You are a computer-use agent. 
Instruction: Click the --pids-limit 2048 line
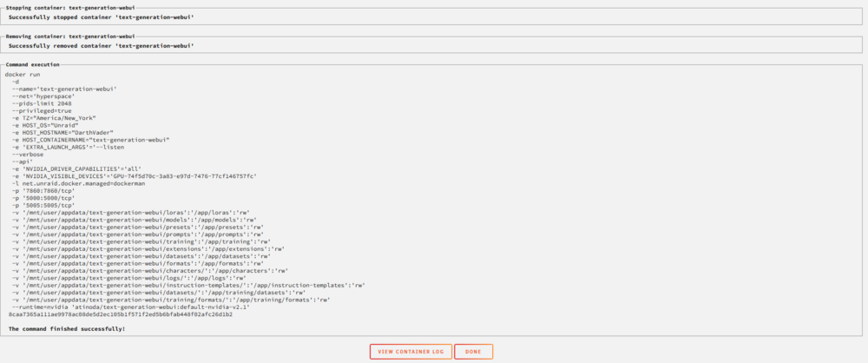42,103
